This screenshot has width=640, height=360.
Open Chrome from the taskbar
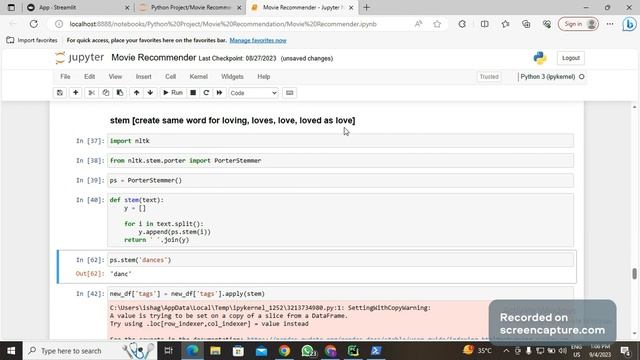pyautogui.click(x=284, y=351)
